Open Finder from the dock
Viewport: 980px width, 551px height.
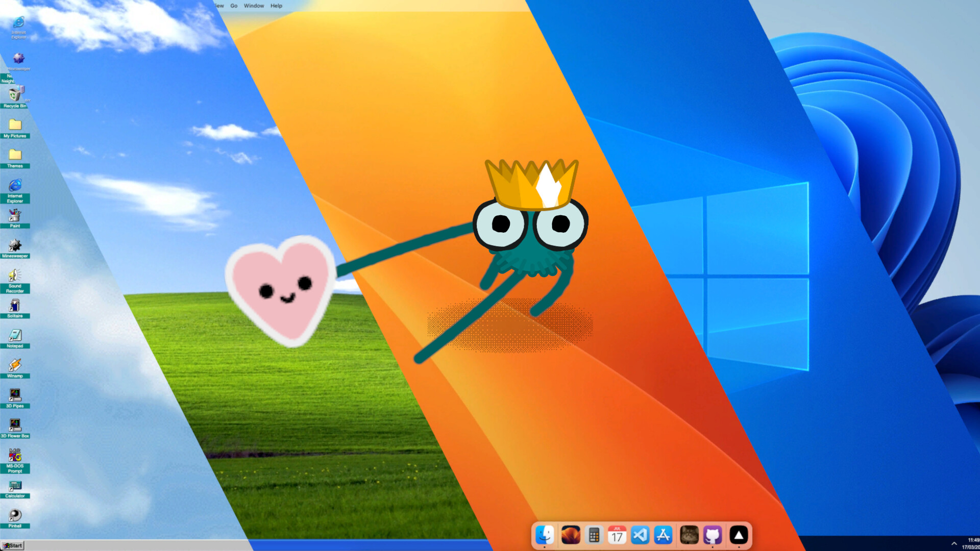545,535
